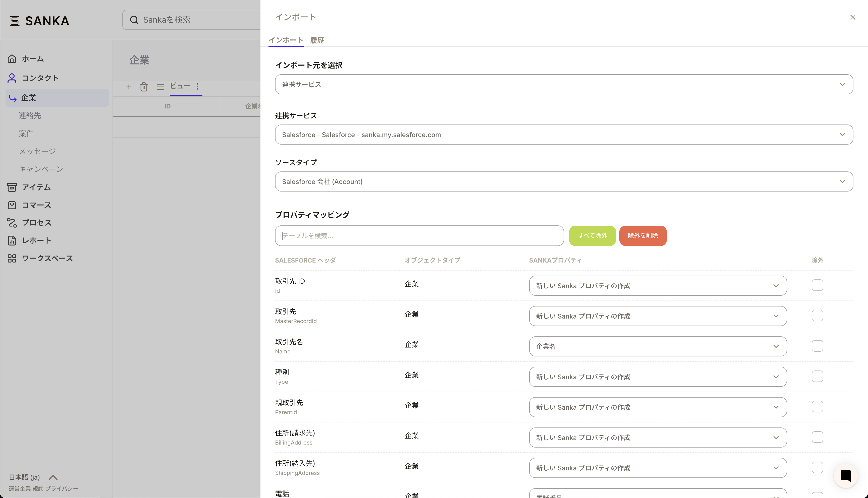This screenshot has height=498, width=868.
Task: Select 案件 in the sidebar submenu
Action: coord(26,133)
